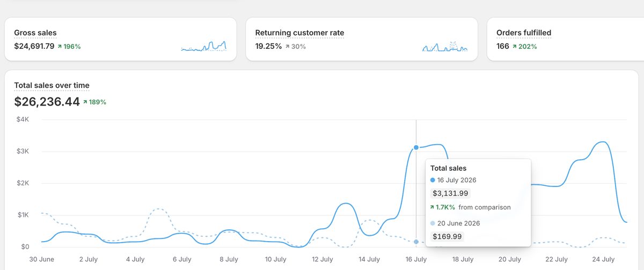Click the 30% returning customer change indicator

[296, 47]
